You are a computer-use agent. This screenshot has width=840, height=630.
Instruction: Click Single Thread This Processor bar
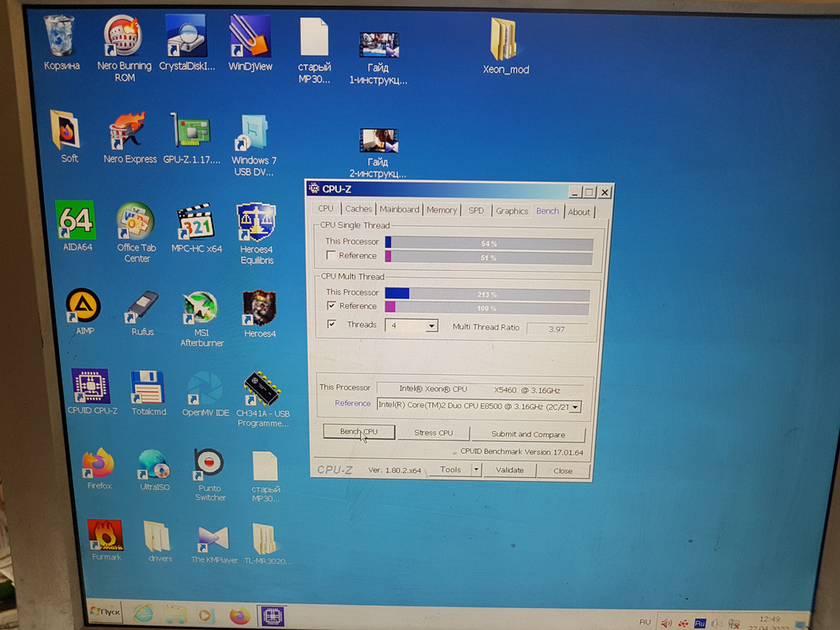(489, 244)
